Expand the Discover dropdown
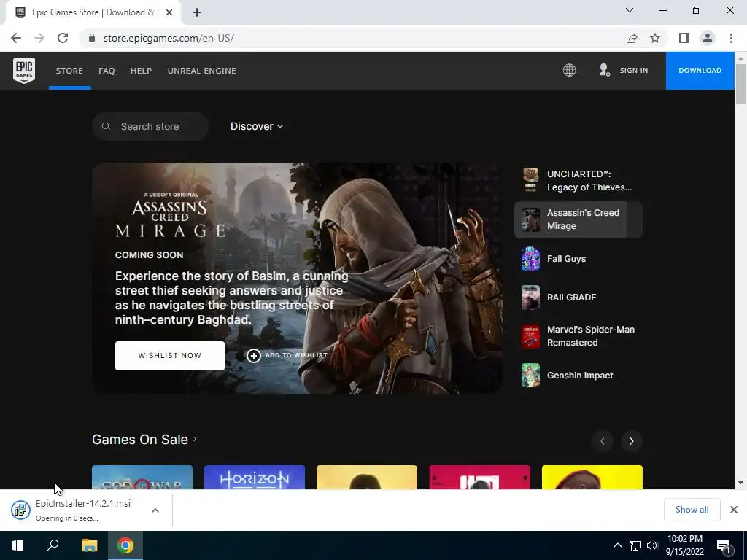Screen dimensions: 747x560 [257, 126]
